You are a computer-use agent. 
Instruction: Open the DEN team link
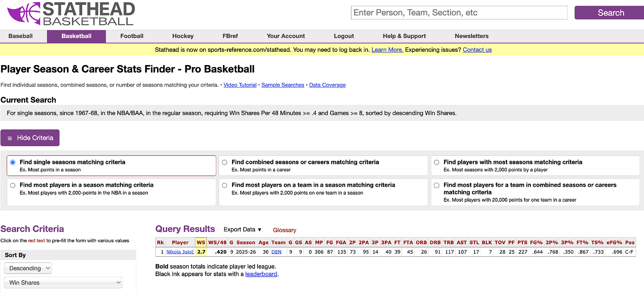[x=276, y=252]
